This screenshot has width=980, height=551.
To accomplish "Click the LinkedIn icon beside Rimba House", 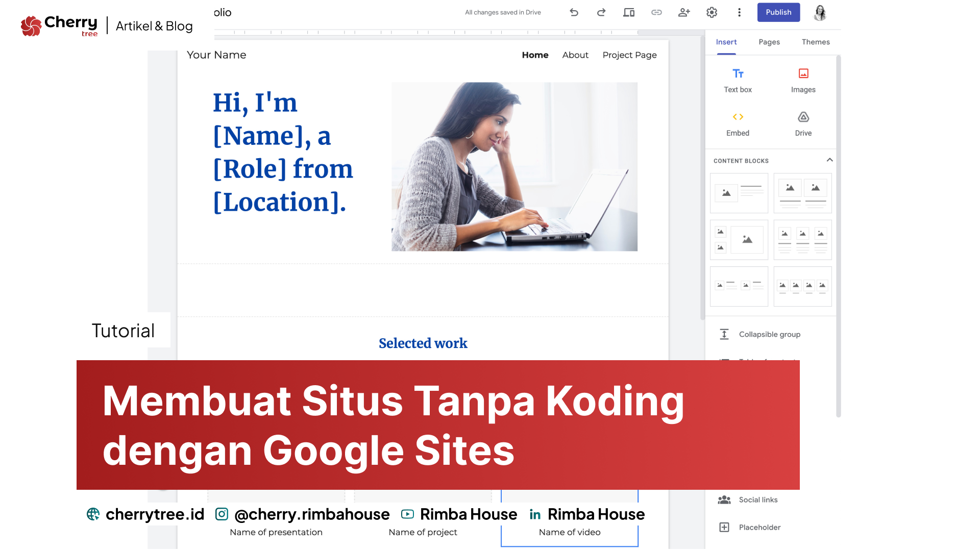I will tap(535, 514).
